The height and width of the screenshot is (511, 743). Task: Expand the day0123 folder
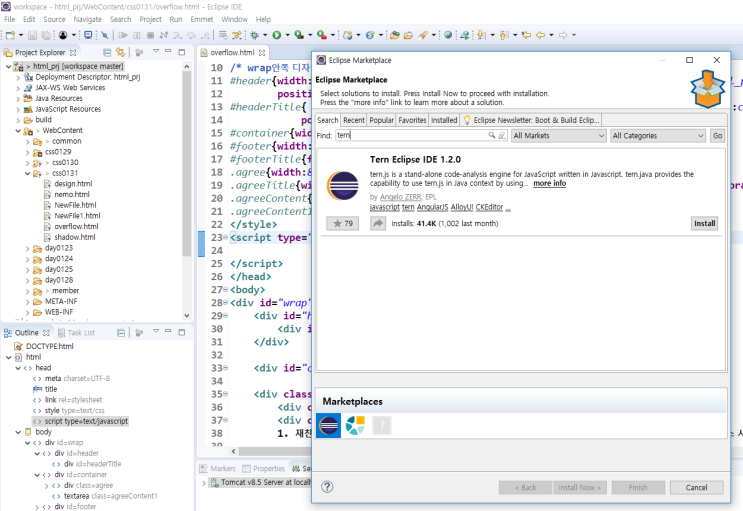[x=27, y=248]
